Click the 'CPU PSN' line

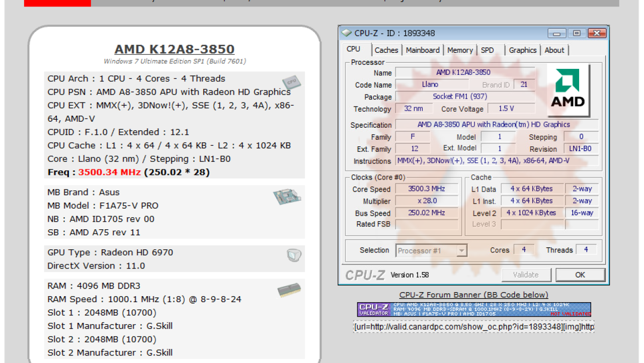(x=169, y=92)
